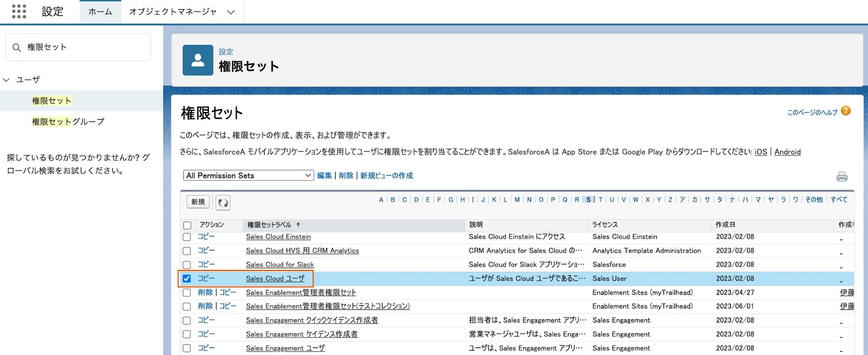
Task: Open Sales Cloud HVS 用 CRM Analytics
Action: (x=302, y=251)
